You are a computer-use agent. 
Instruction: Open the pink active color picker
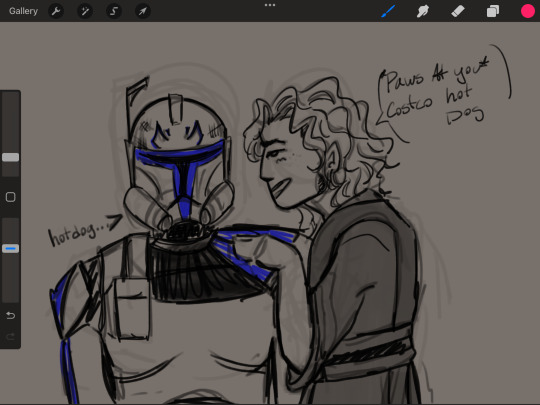(x=528, y=11)
